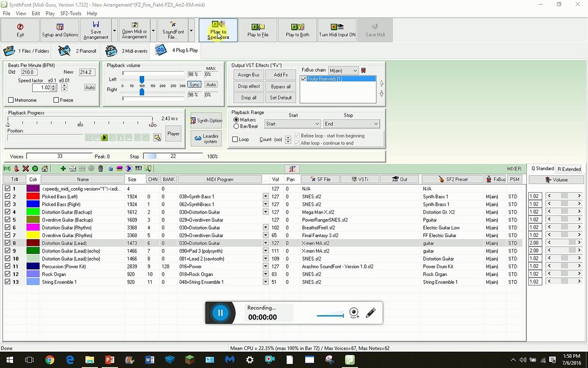Screen dimensions: 588x368
Task: Click the Add Fx button
Action: point(281,75)
